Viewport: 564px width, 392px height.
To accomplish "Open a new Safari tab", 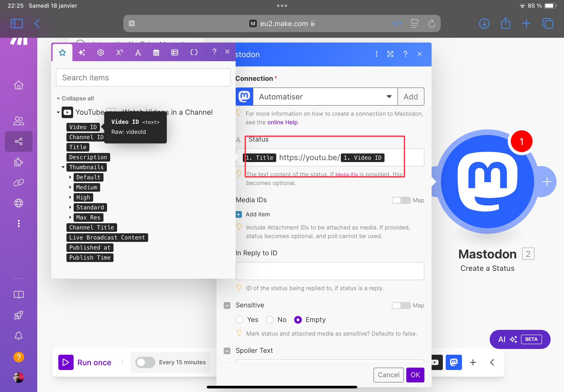I will (x=526, y=24).
